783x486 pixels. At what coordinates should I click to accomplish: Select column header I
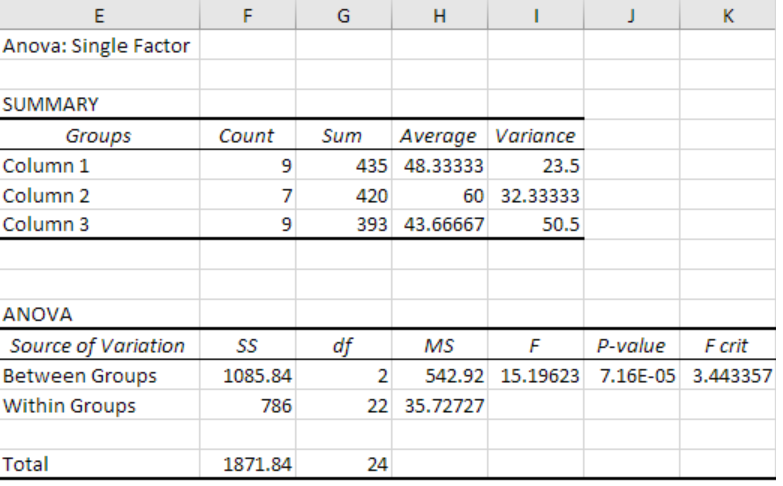click(x=536, y=15)
